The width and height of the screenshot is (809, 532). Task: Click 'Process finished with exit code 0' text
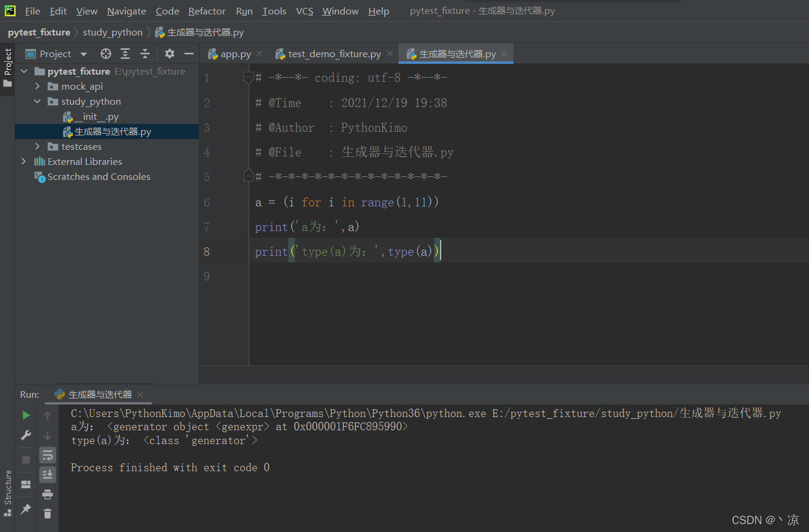[x=170, y=468]
